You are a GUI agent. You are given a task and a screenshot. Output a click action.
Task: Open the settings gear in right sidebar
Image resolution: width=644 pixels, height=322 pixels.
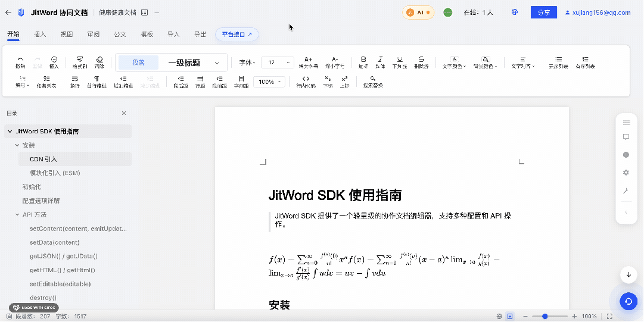point(626,173)
